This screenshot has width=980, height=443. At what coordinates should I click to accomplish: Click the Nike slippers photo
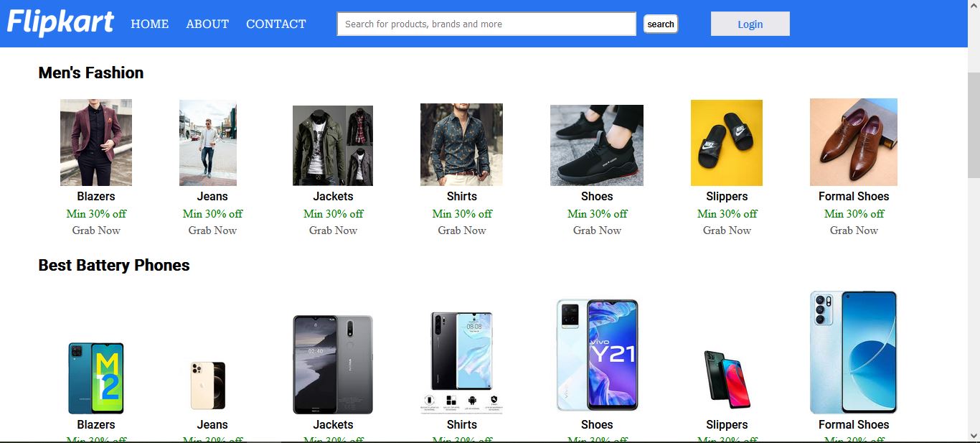point(726,142)
